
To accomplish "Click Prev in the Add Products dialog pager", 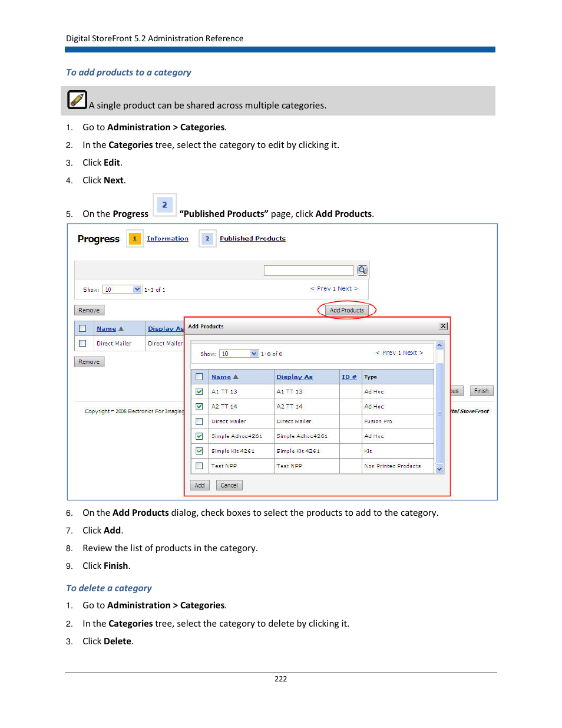I will (386, 353).
